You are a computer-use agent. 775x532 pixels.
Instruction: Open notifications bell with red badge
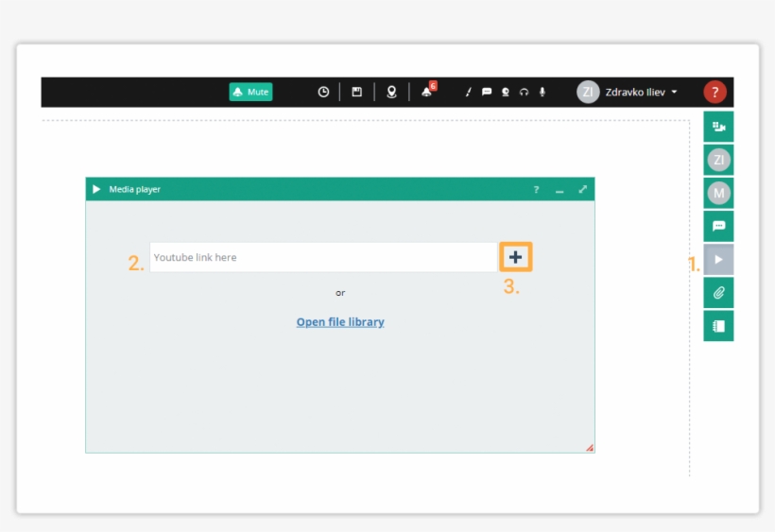[x=427, y=91]
